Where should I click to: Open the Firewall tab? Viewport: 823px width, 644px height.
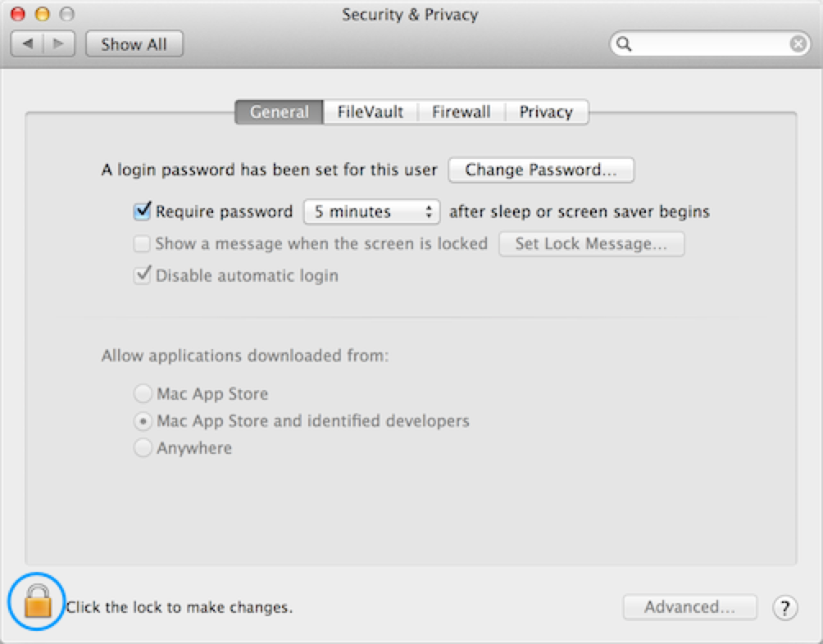coord(461,112)
